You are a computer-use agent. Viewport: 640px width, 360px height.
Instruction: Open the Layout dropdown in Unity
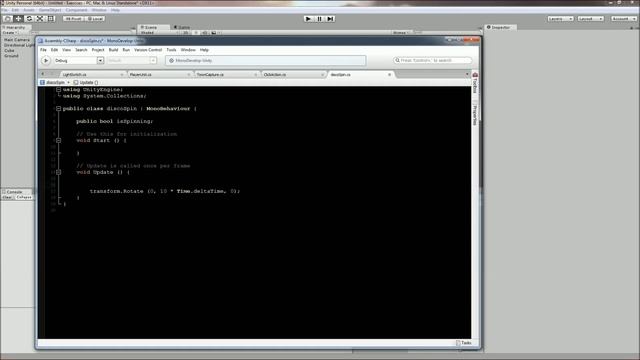591,19
